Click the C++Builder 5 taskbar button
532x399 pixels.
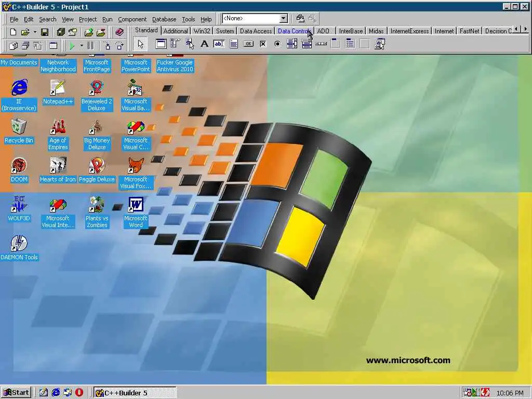pyautogui.click(x=135, y=393)
